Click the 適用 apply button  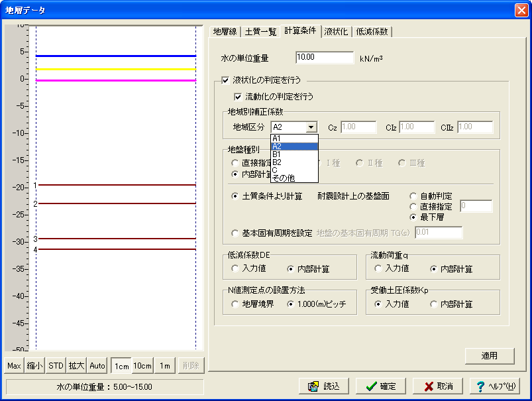coord(489,356)
